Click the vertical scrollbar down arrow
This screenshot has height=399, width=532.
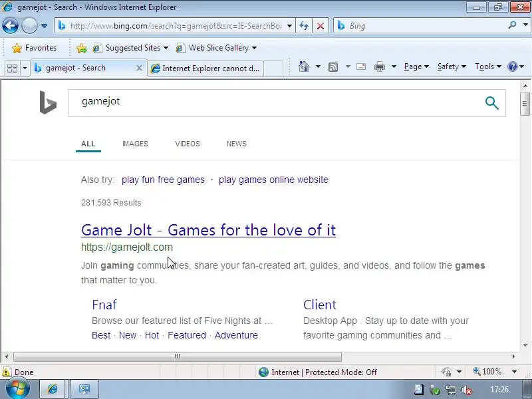525,346
